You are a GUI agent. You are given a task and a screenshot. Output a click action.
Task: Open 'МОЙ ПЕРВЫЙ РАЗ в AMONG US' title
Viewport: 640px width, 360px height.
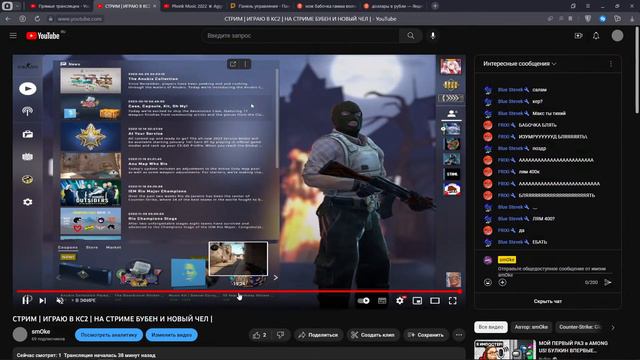573,347
